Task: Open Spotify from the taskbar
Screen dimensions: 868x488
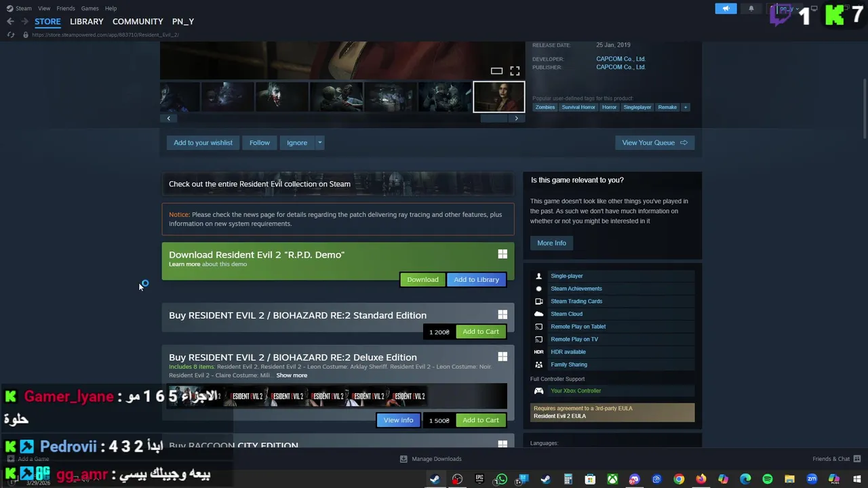Action: 767,479
